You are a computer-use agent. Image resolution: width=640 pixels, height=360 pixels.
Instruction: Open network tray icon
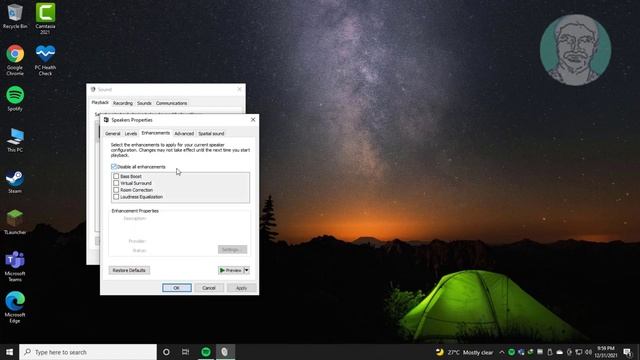tap(579, 352)
